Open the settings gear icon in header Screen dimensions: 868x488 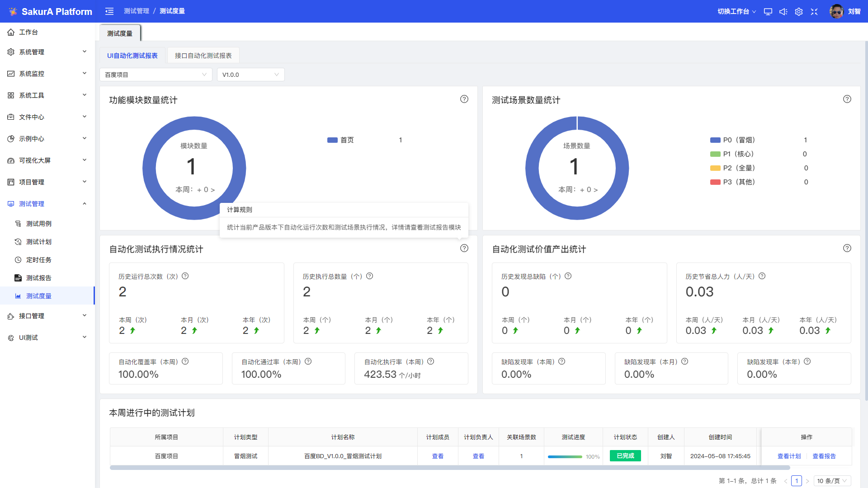click(799, 12)
